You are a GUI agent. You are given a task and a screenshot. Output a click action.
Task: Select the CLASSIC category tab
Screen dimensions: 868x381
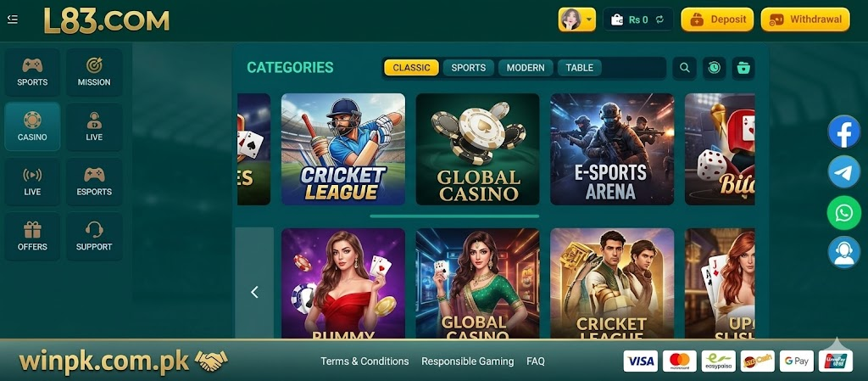coord(411,68)
